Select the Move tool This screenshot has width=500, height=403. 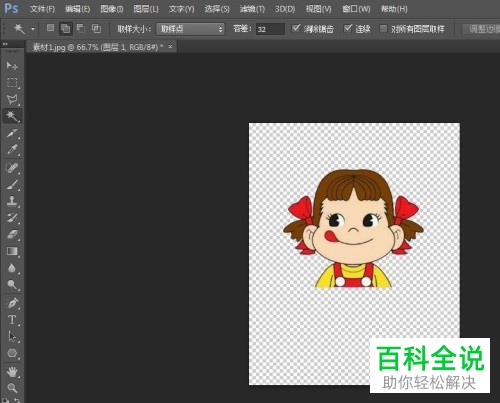(x=12, y=66)
